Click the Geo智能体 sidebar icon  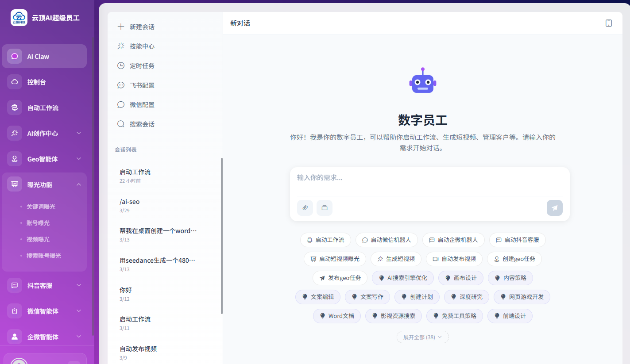tap(15, 159)
